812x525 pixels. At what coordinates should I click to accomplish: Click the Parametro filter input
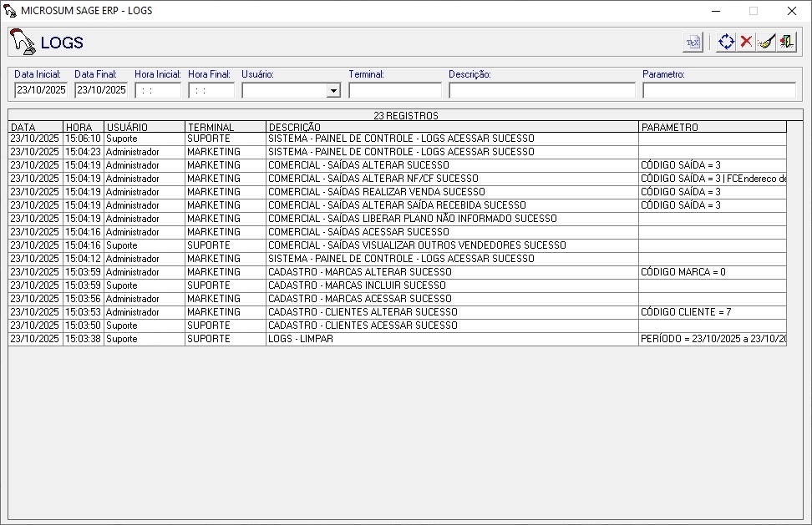tap(718, 90)
